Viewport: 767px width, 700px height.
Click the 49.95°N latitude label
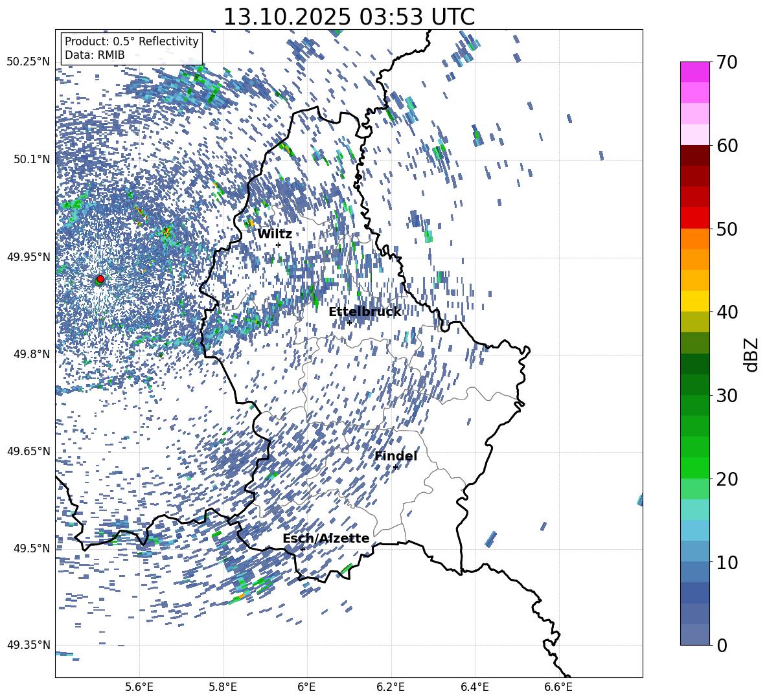(29, 256)
